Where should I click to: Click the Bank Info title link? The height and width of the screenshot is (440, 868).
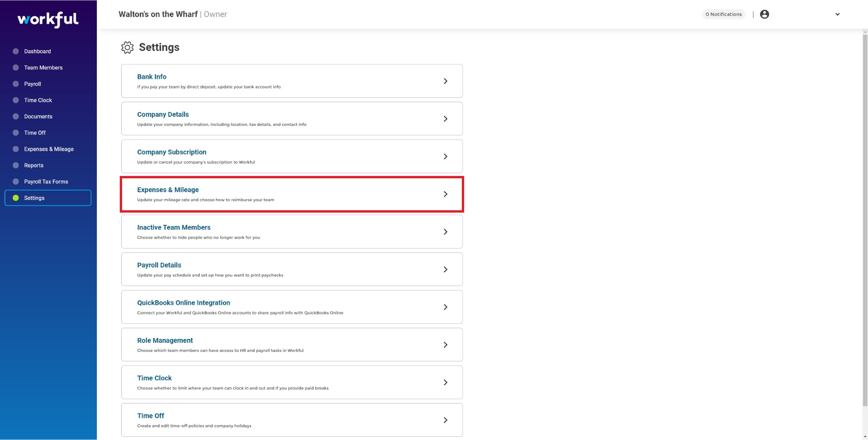(152, 77)
